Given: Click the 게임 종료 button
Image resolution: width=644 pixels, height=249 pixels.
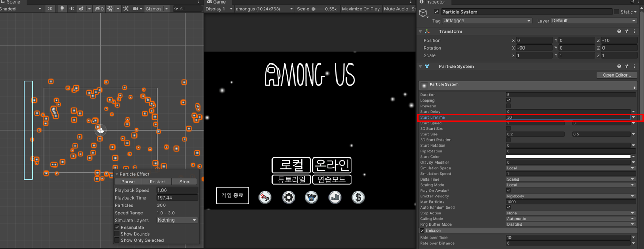Looking at the screenshot, I should coord(232,195).
